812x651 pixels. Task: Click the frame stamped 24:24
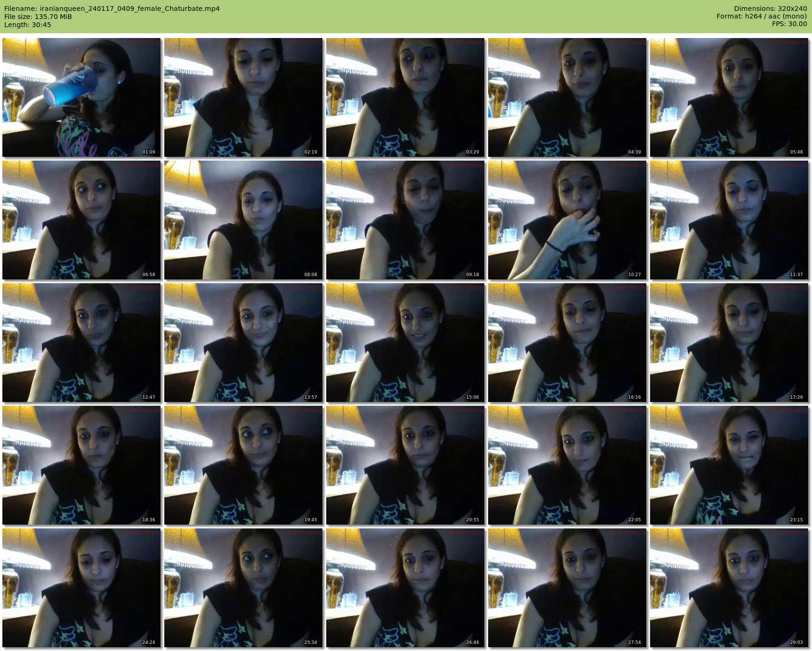82,588
